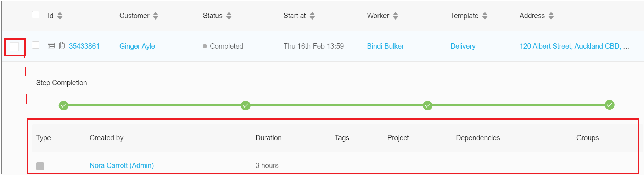This screenshot has width=644, height=175.
Task: Click the third step completion checkmark
Action: [x=428, y=105]
